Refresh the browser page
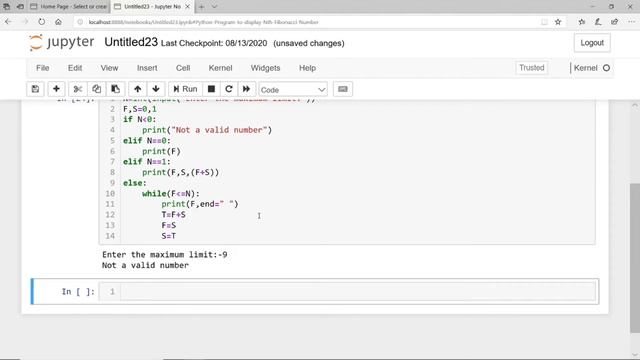This screenshot has height=360, width=640. tap(42, 22)
